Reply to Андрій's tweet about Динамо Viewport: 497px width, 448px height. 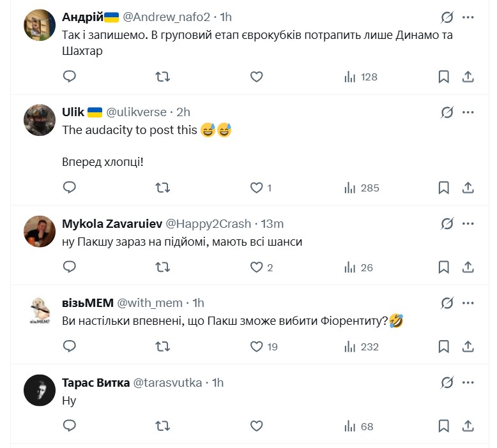point(70,77)
